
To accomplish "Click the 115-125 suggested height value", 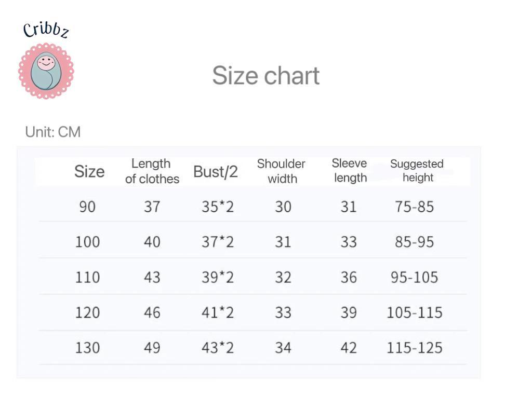I will (x=414, y=348).
